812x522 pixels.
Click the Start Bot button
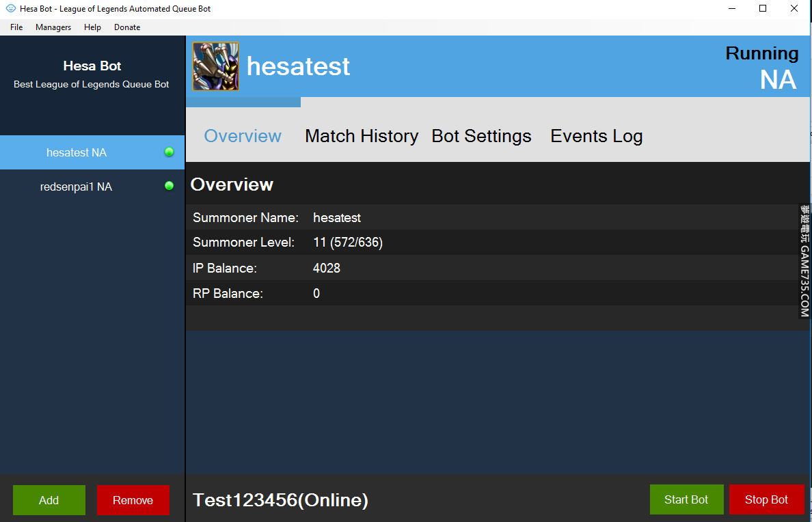click(686, 499)
